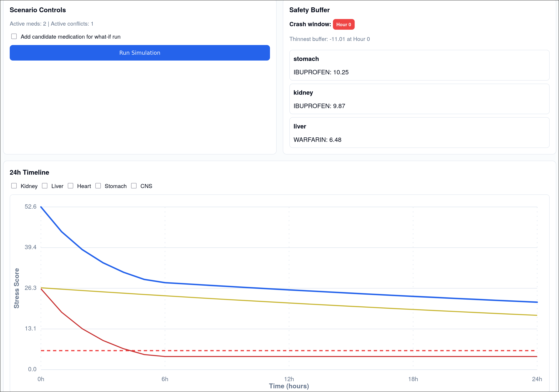Viewport: 559px width, 392px height.
Task: Click the 12h tick on time axis
Action: click(x=289, y=379)
